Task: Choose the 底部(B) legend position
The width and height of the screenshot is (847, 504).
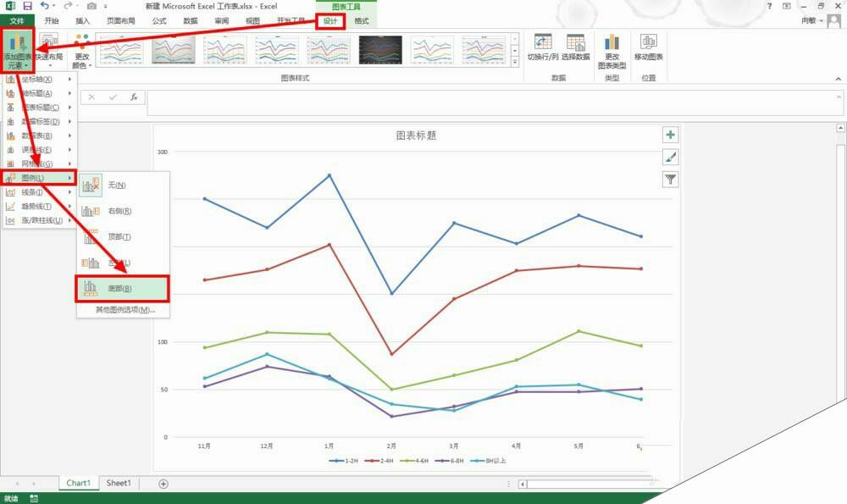Action: (x=119, y=290)
